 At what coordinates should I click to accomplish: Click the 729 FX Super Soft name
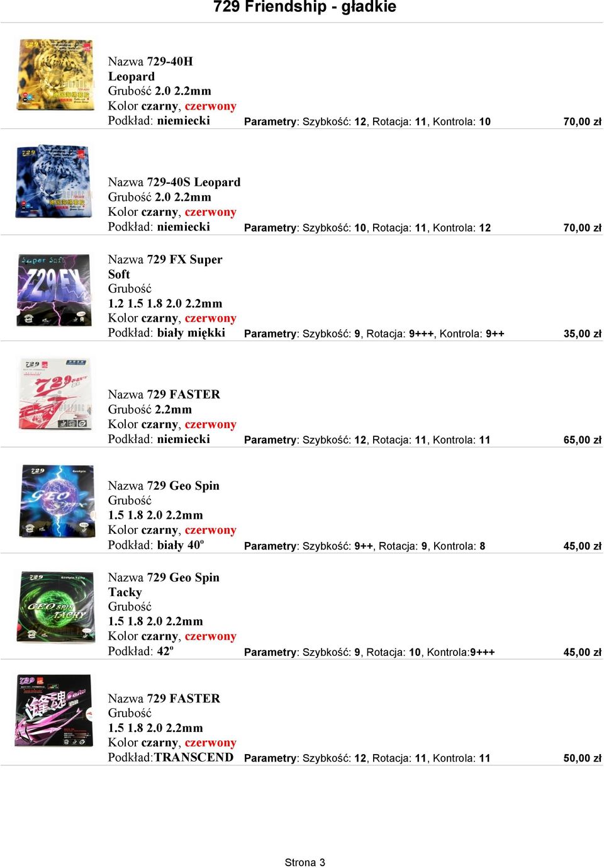(x=165, y=267)
